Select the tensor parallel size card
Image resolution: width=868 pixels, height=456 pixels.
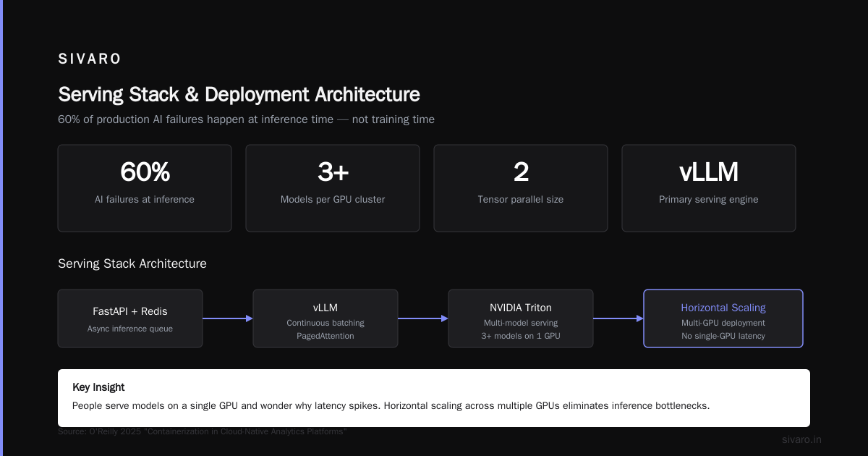[x=521, y=188]
